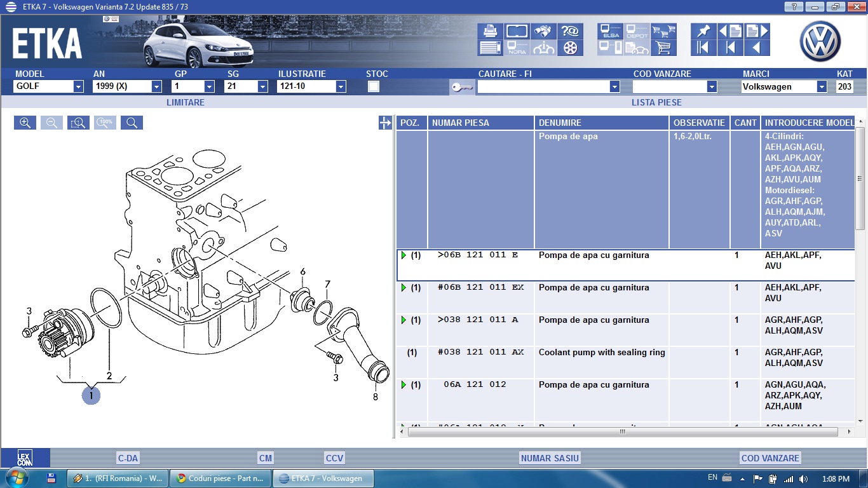Expand the green arrow on the 06B 121 011 EX row
This screenshot has height=488, width=868.
coord(403,287)
